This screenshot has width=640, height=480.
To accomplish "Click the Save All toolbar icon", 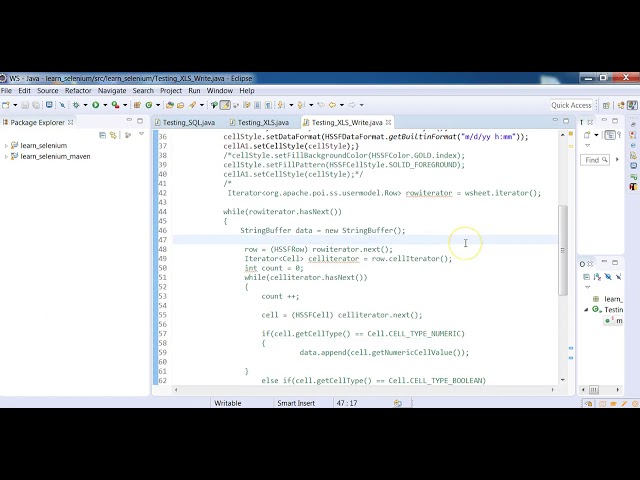I will click(x=36, y=105).
